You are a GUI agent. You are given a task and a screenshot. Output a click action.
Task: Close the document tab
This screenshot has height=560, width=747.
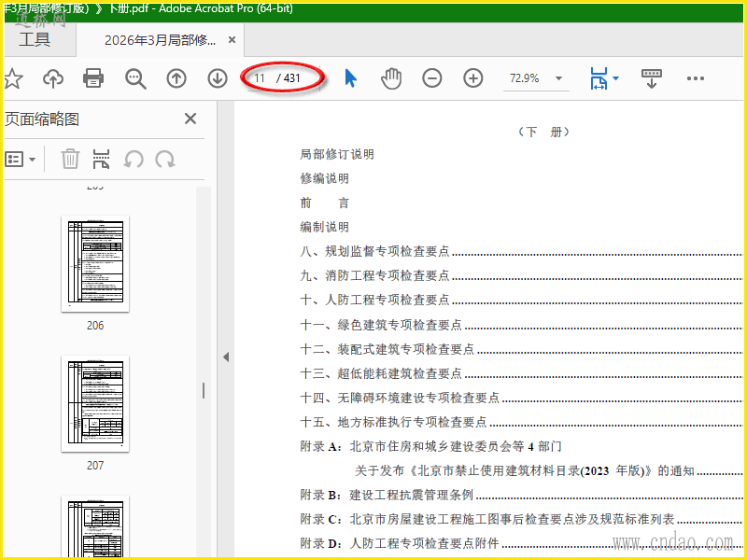(232, 40)
